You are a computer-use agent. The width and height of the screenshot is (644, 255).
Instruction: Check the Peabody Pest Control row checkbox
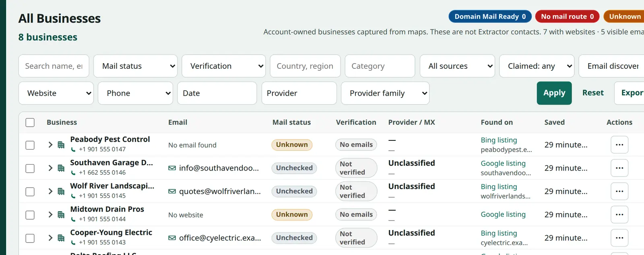click(30, 145)
